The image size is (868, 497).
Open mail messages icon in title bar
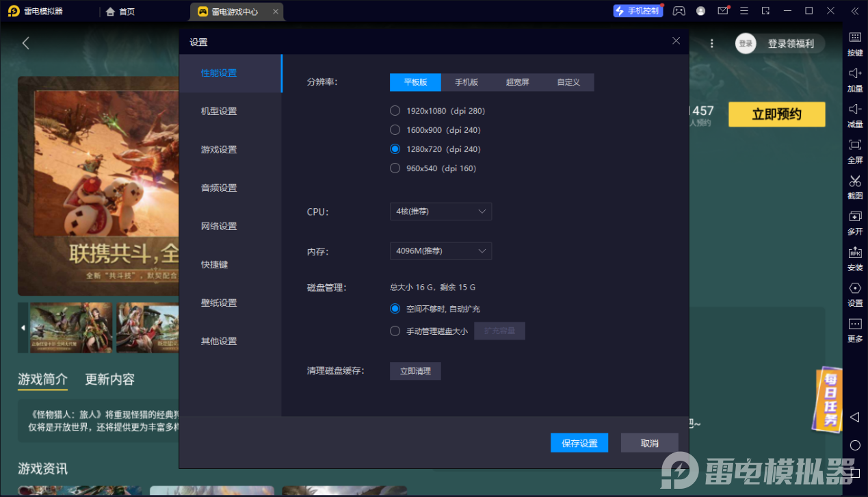pyautogui.click(x=723, y=11)
